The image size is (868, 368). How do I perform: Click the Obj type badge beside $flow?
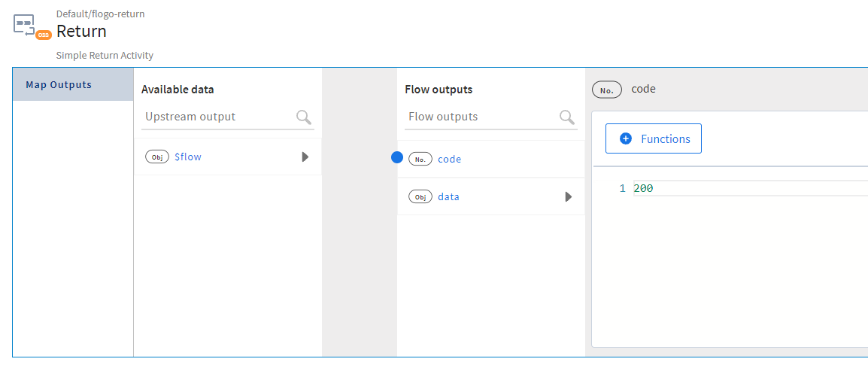pyautogui.click(x=157, y=157)
